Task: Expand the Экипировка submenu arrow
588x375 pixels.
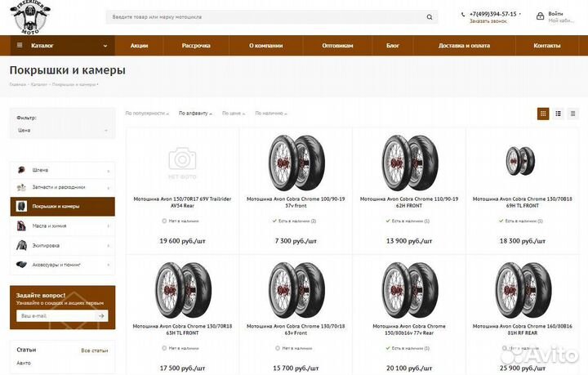Action: point(109,246)
